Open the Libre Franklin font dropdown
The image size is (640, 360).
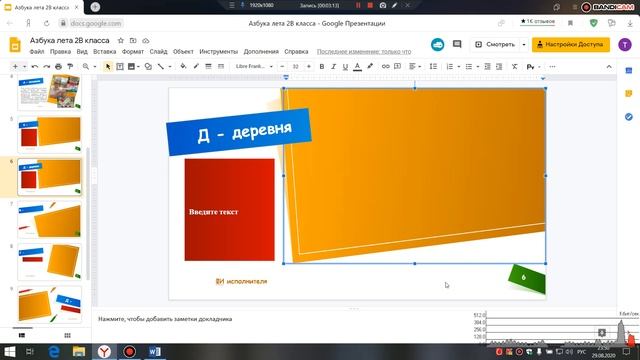tap(254, 67)
